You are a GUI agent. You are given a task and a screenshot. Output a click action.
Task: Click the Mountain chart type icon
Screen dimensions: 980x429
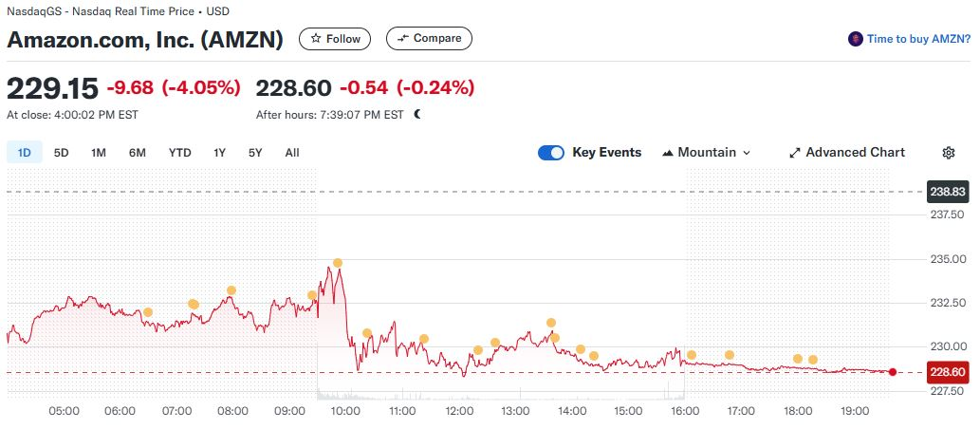(668, 153)
